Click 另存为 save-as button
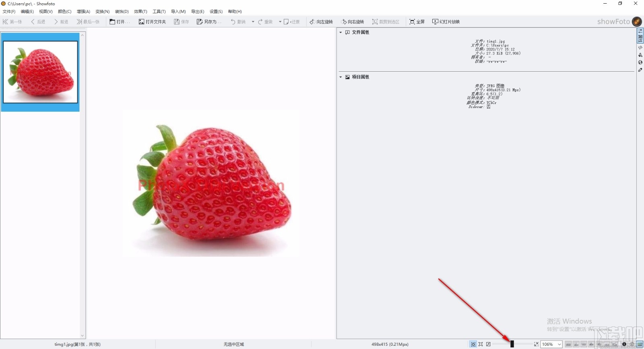 coord(209,22)
